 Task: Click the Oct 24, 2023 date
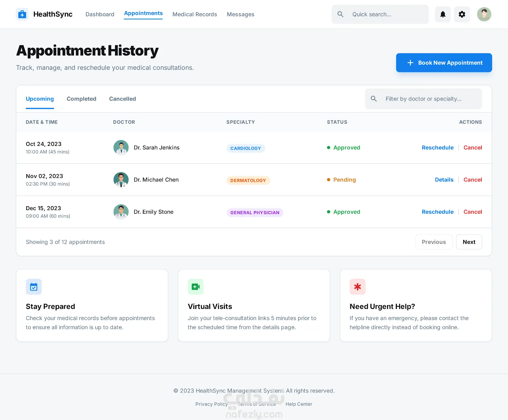[x=43, y=144]
